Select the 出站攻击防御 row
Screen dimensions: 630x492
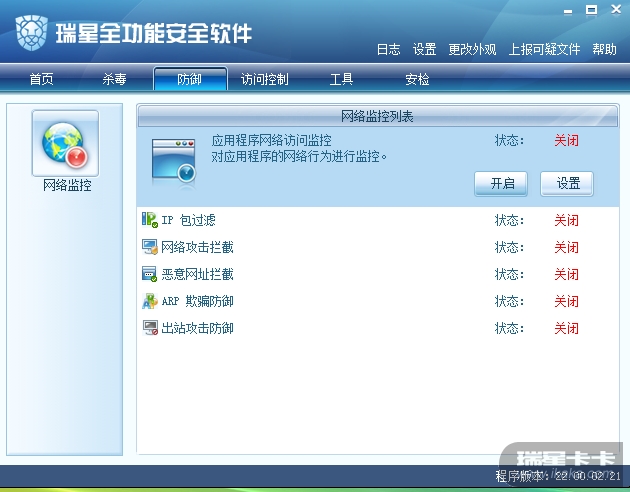tap(377, 328)
